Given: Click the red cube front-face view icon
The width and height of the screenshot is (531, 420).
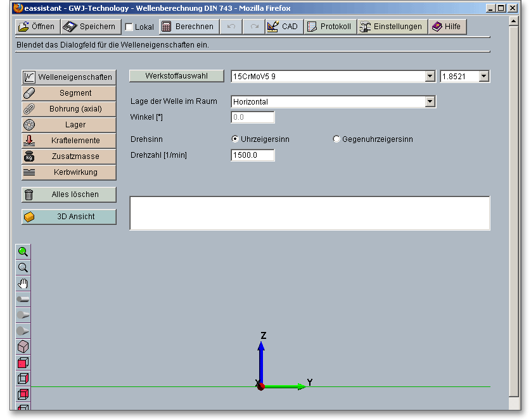Looking at the screenshot, I should (23, 363).
